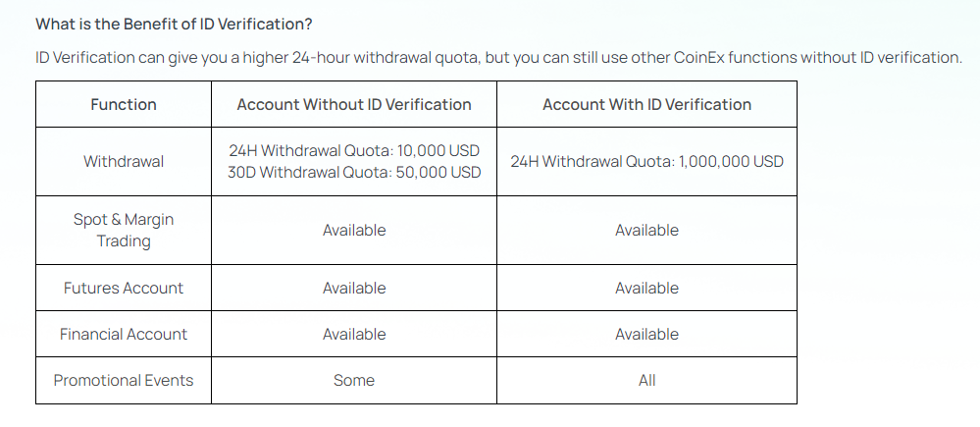Viewport: 980px width, 427px height.
Task: Click the '30D Withdrawal Quota: 50,000 USD' text
Action: coord(354,172)
